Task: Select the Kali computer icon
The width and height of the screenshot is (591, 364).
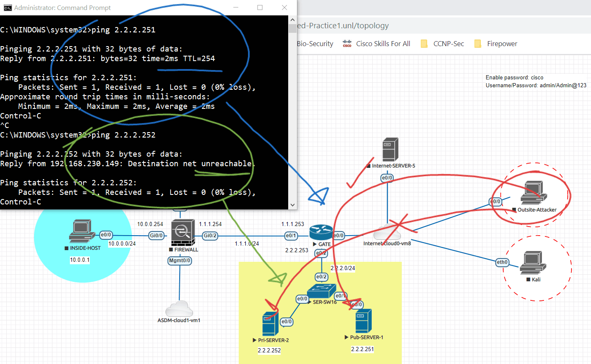Action: click(x=533, y=263)
